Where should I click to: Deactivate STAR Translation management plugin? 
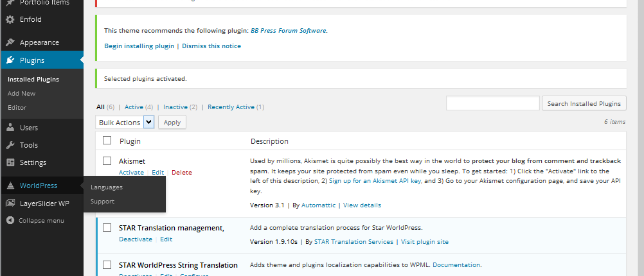point(136,239)
